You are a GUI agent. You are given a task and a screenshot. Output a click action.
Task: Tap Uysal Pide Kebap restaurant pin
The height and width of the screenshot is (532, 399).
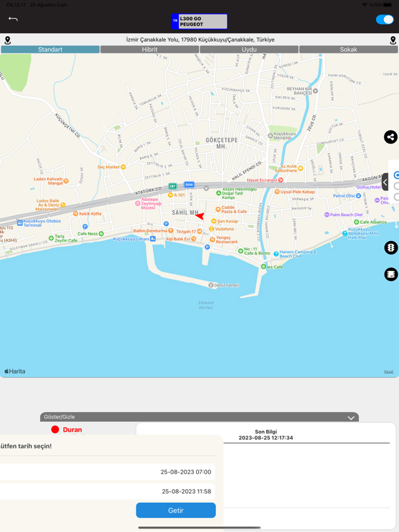277,192
